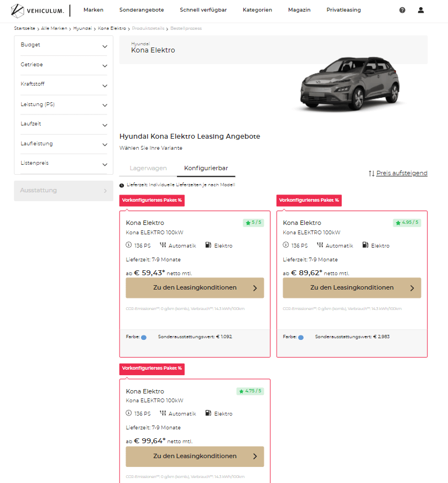Expand the Listenpreis filter
Screen dimensions: 448x483
(64, 164)
